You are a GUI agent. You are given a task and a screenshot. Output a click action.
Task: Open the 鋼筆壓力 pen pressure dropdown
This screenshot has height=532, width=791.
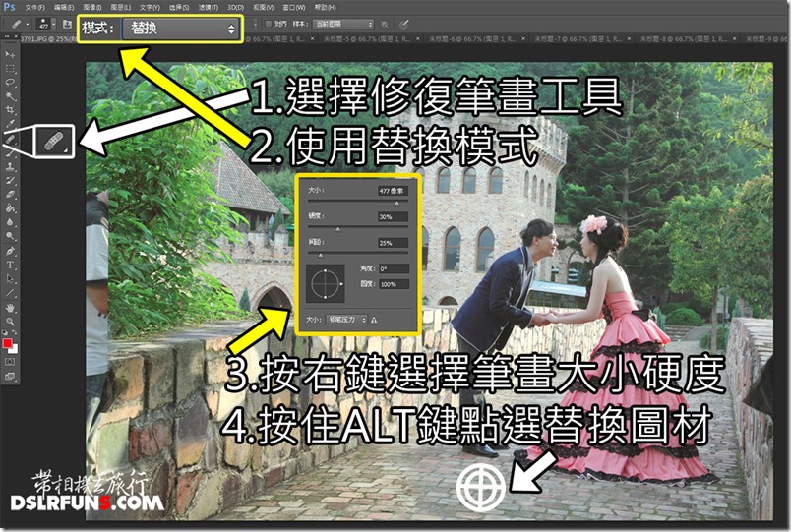pos(348,320)
